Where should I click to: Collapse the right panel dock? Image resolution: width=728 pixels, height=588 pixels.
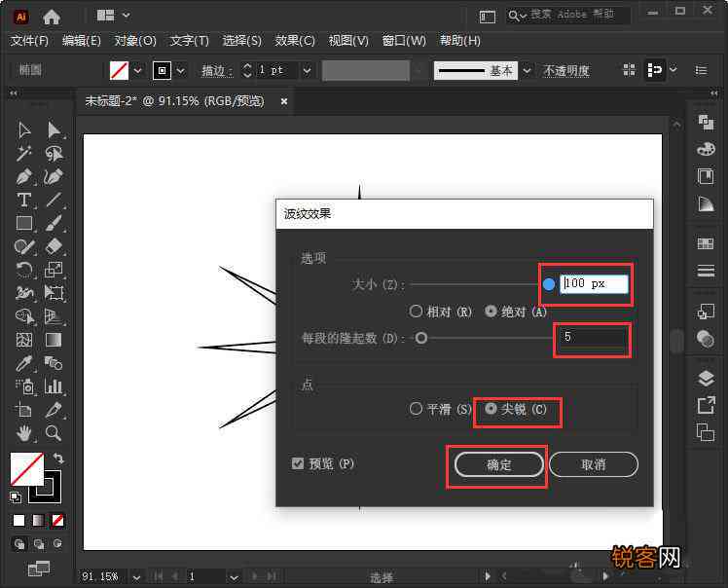[x=713, y=93]
